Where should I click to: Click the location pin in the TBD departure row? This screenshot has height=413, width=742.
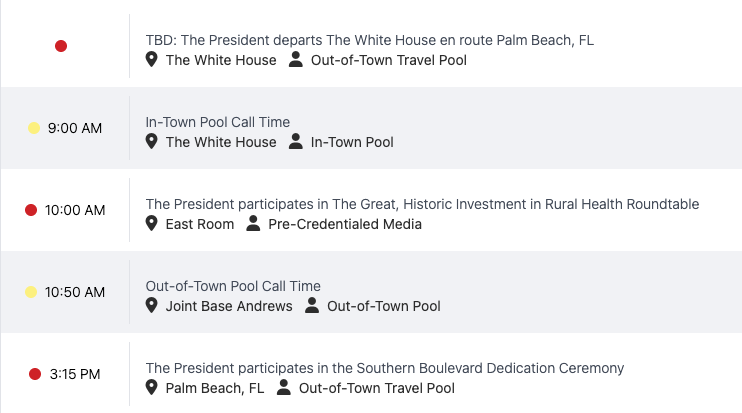click(x=152, y=60)
